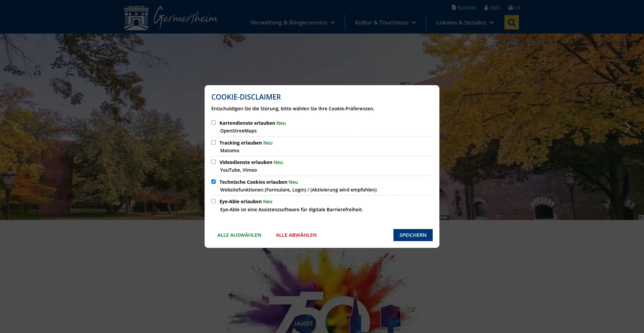Enable Tracking erlauben checkbox
This screenshot has width=644, height=333.
tap(213, 143)
